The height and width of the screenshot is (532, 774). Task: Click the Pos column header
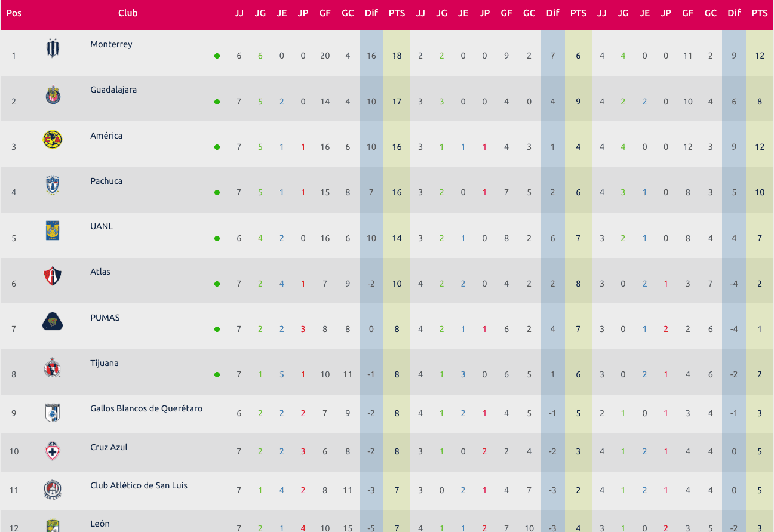[14, 13]
